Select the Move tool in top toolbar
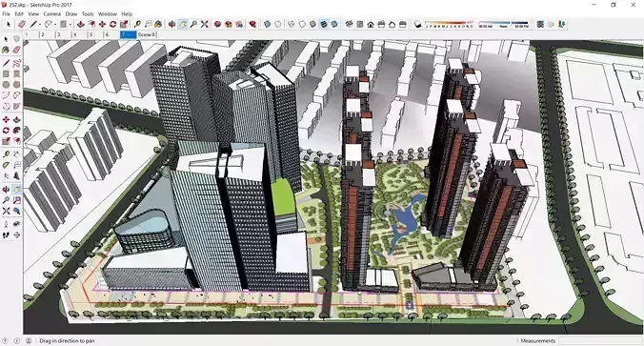The width and height of the screenshot is (644, 346). [102, 24]
